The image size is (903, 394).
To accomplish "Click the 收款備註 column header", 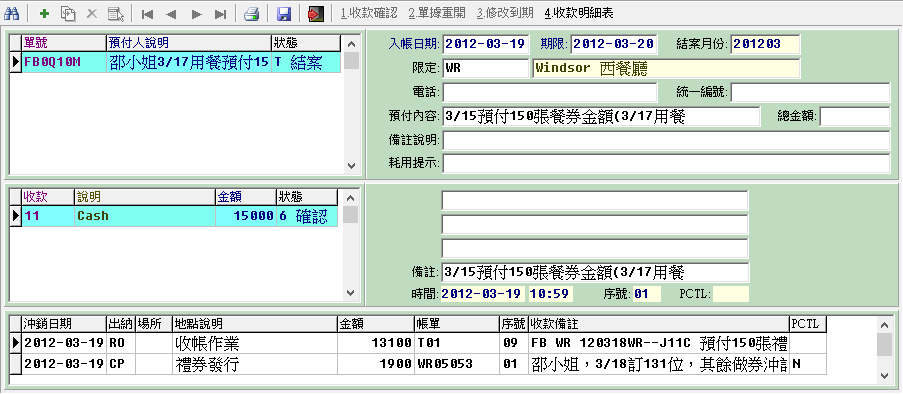I will pos(659,324).
